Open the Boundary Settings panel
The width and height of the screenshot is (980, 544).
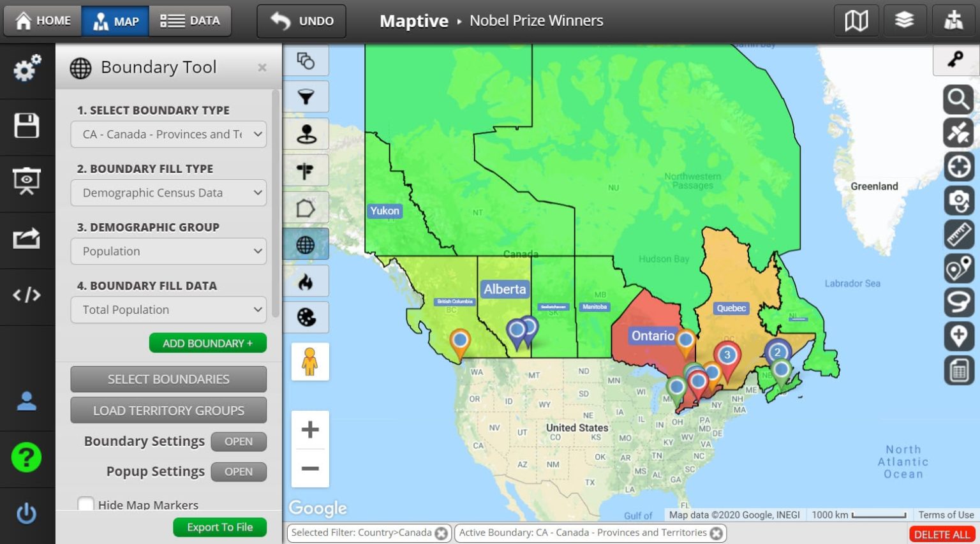point(239,441)
